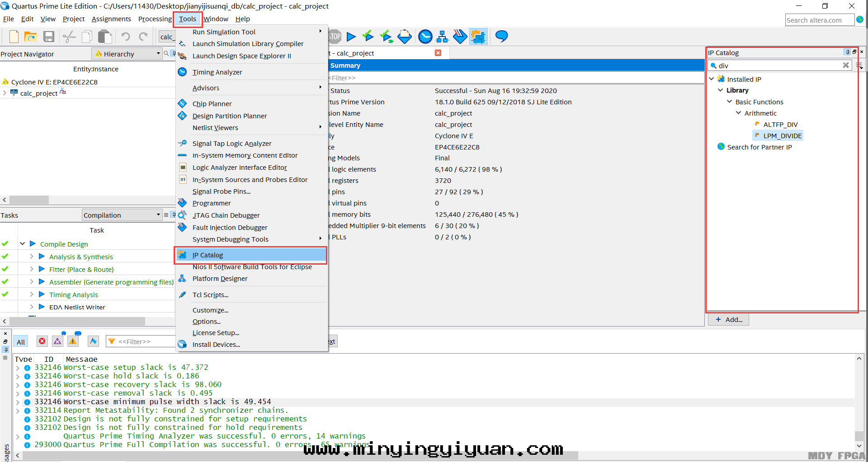This screenshot has height=462, width=868.
Task: Collapse the Arithmetic tree node
Action: tap(738, 113)
